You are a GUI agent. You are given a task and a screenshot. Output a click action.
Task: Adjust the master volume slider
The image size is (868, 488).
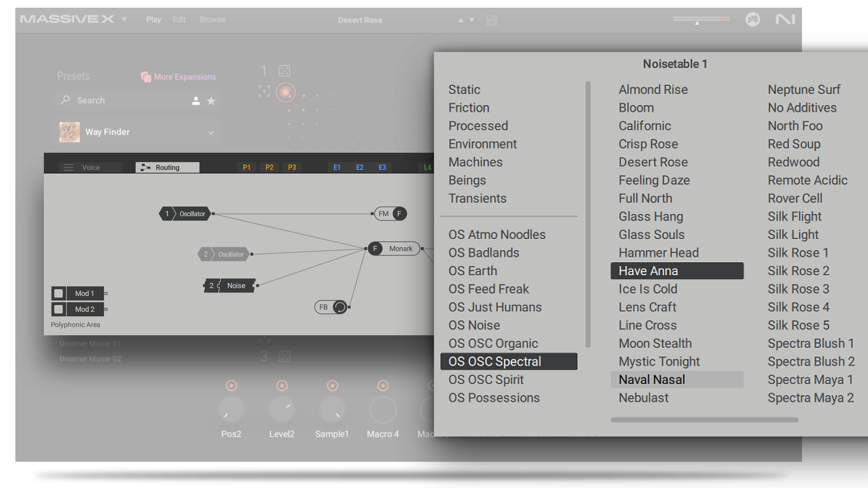click(x=701, y=19)
